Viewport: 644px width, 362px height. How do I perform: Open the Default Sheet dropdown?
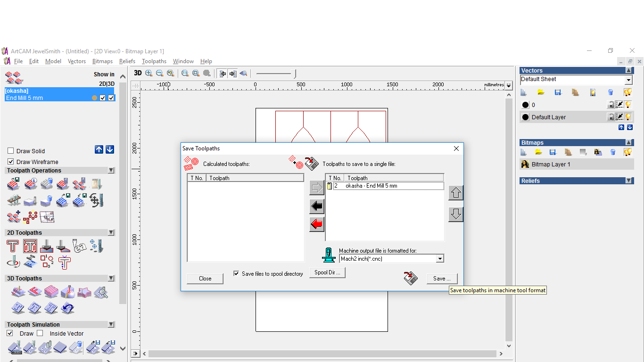coord(628,81)
